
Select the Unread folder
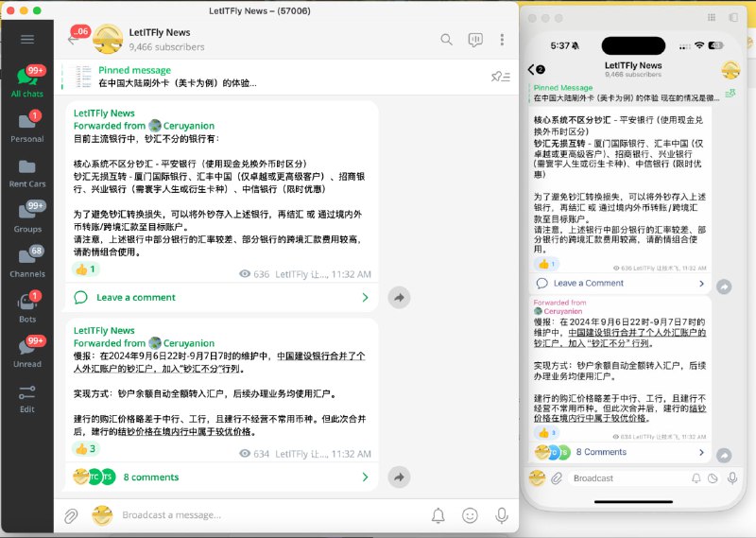pos(27,353)
